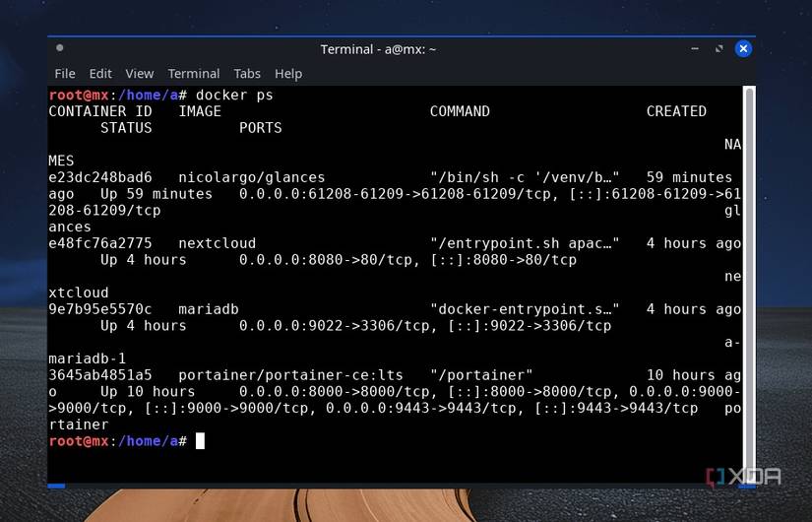Click the 0.0.0.0:9443->9443/tcp port mapping

[424, 408]
